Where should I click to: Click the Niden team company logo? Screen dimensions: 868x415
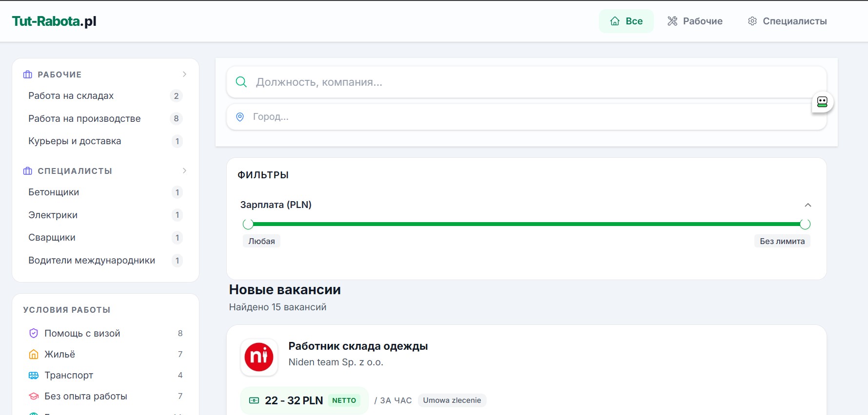259,357
